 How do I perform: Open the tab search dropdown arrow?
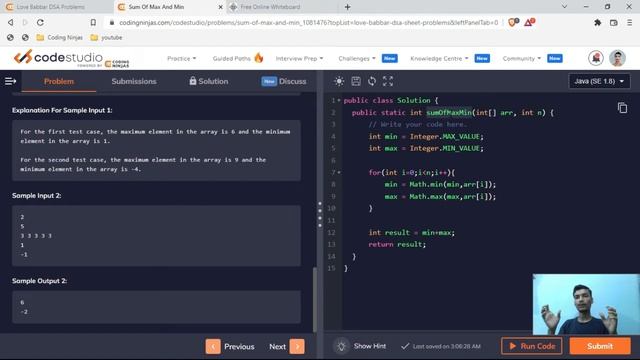564,7
